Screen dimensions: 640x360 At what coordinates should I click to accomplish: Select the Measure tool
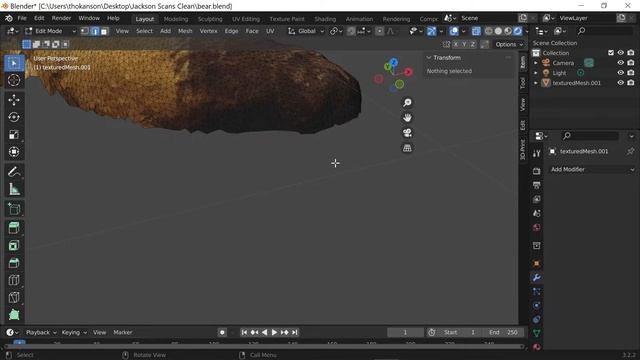click(14, 189)
